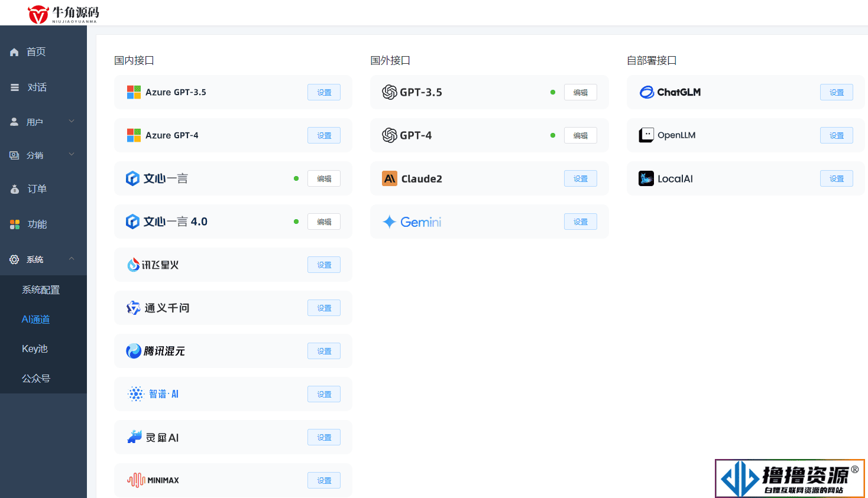This screenshot has height=498, width=868.
Task: Click the home icon beside 首页
Action: tap(14, 52)
